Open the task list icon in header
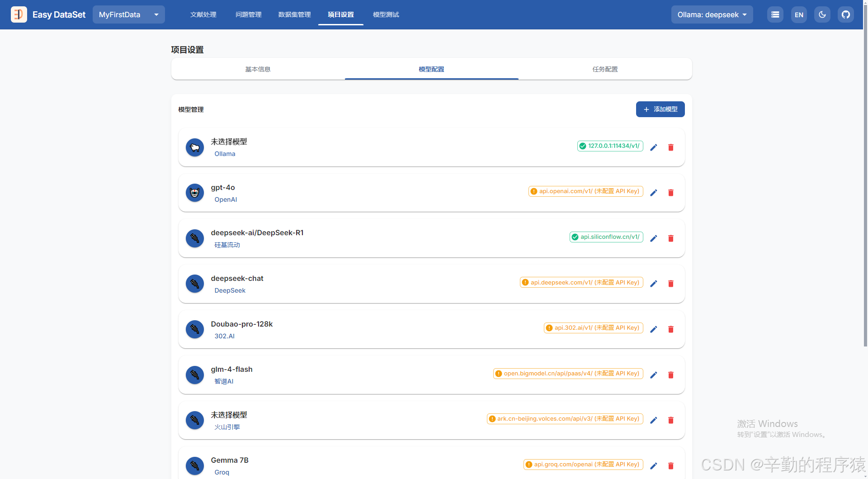The width and height of the screenshot is (868, 479). tap(775, 14)
